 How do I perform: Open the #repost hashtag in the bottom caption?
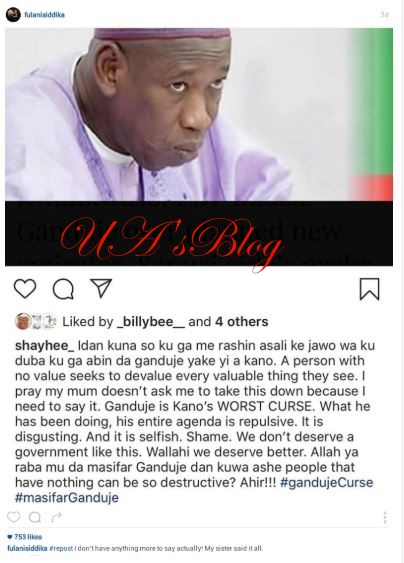(61, 548)
